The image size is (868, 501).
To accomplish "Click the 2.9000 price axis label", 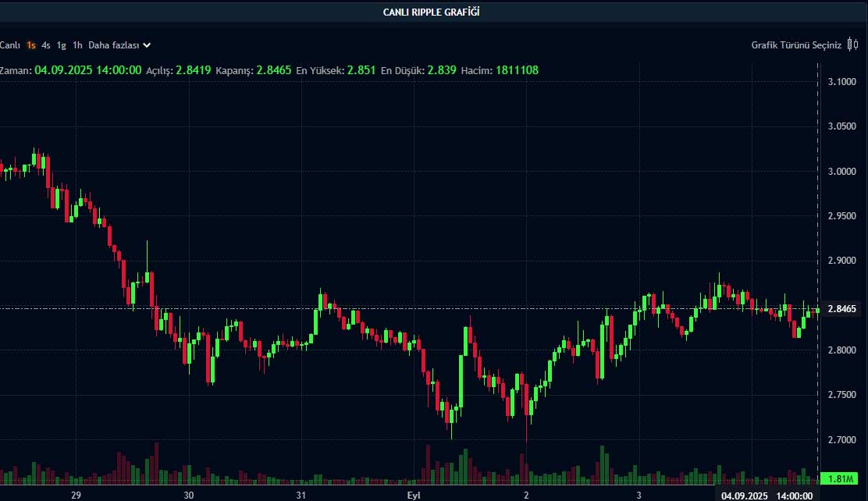I will (x=842, y=261).
